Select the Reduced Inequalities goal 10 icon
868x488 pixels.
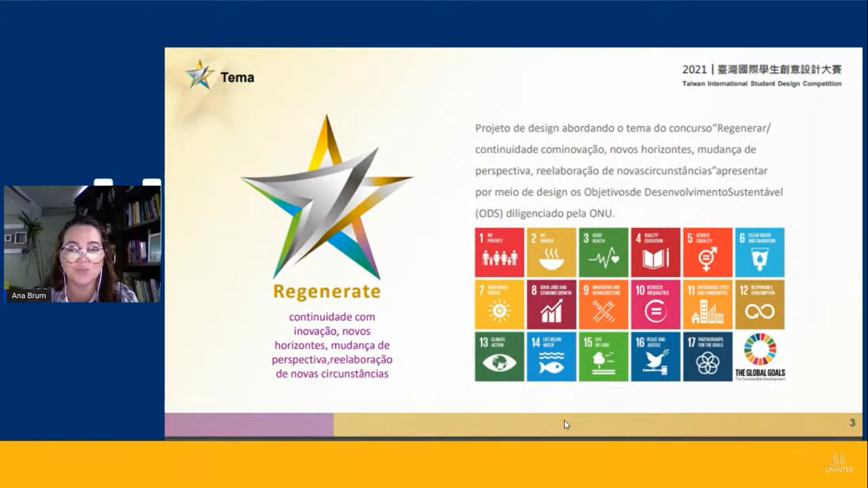click(656, 310)
